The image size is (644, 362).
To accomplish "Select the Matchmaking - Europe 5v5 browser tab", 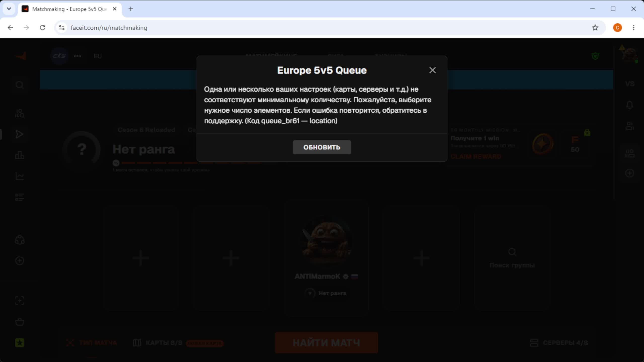I will click(x=69, y=9).
